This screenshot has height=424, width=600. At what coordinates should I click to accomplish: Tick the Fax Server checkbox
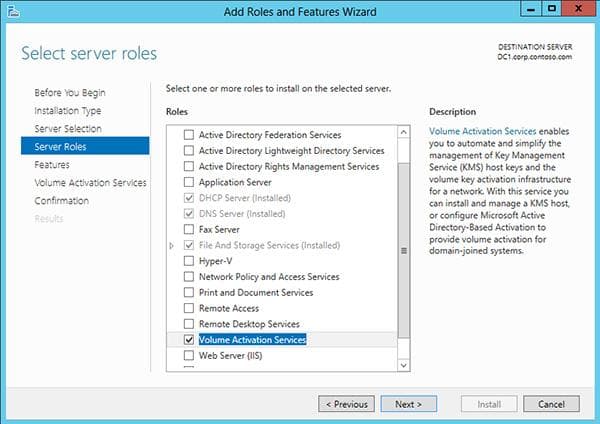click(x=189, y=229)
